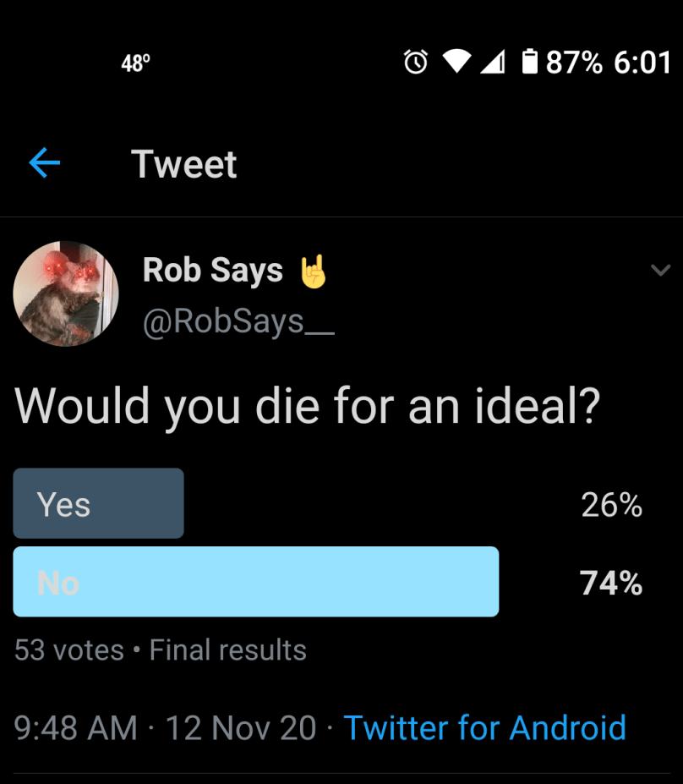Viewport: 683px width, 784px height.
Task: Open the @RobSays__ handle
Action: tap(238, 321)
